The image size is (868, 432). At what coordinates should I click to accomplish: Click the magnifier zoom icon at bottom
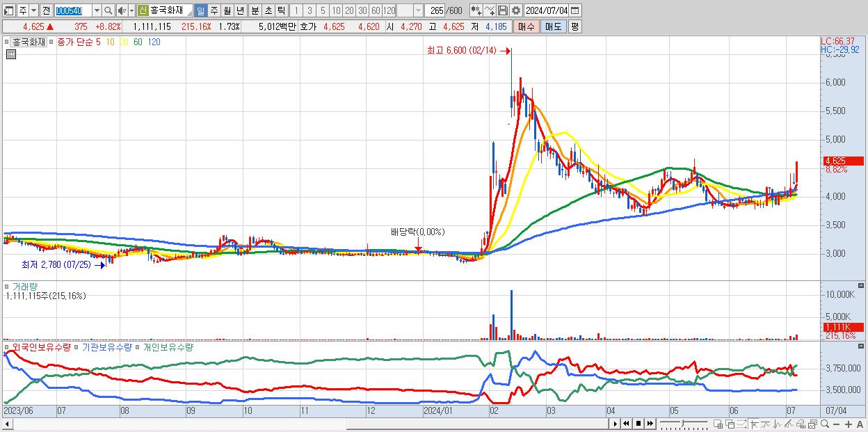tap(825, 424)
